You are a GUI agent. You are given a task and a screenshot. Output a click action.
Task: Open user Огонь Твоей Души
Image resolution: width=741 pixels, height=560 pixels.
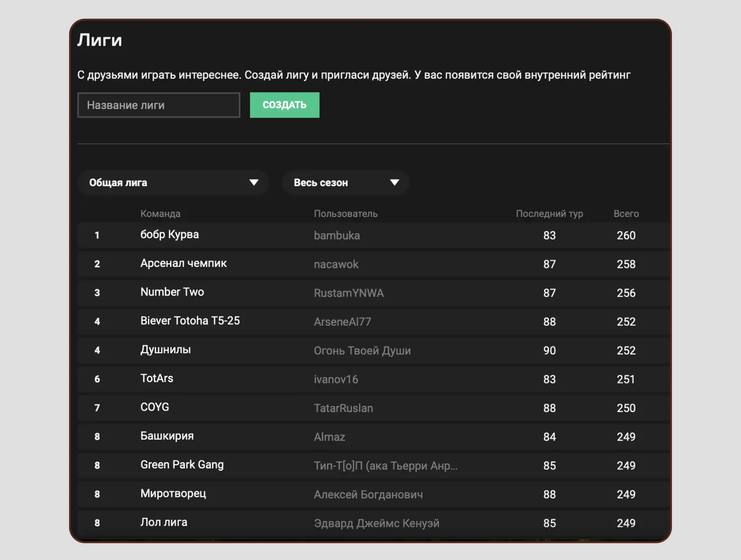point(362,351)
